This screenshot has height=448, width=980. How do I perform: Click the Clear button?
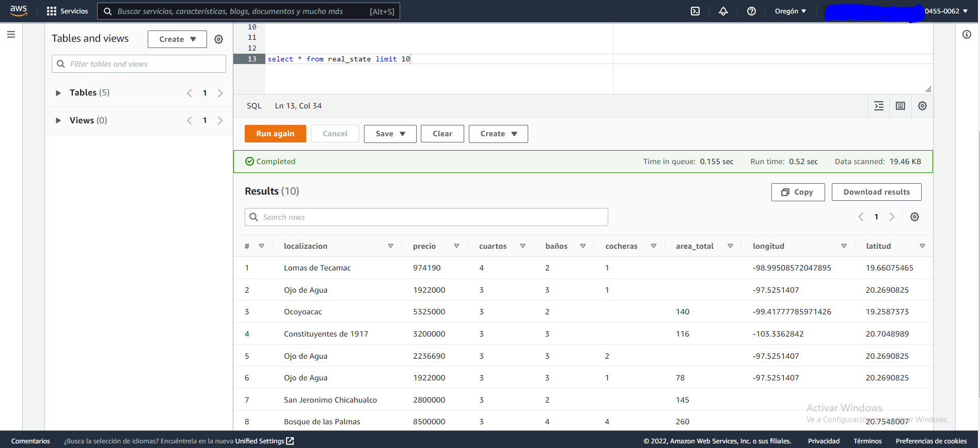[x=442, y=134]
